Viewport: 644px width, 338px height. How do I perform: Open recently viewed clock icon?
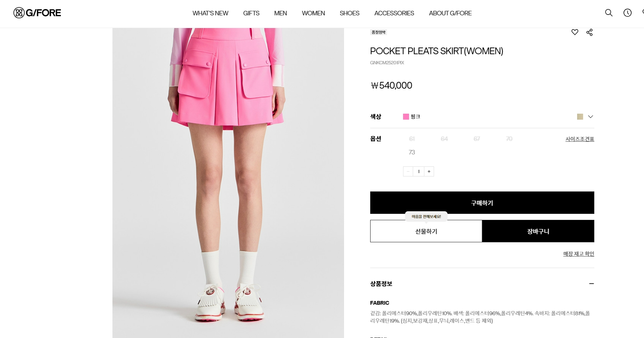[x=627, y=13]
